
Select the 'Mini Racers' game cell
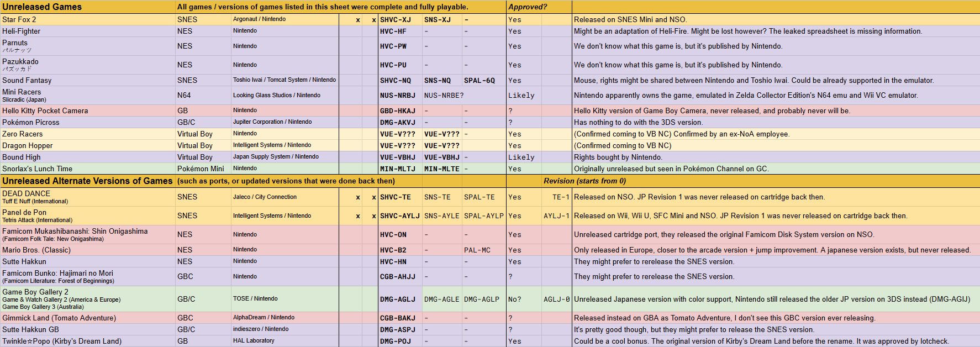[x=88, y=95]
